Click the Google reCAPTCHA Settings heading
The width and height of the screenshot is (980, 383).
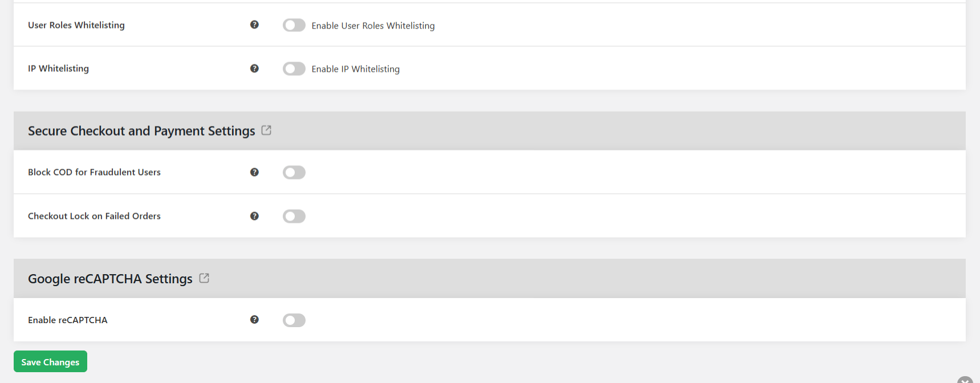click(x=109, y=278)
